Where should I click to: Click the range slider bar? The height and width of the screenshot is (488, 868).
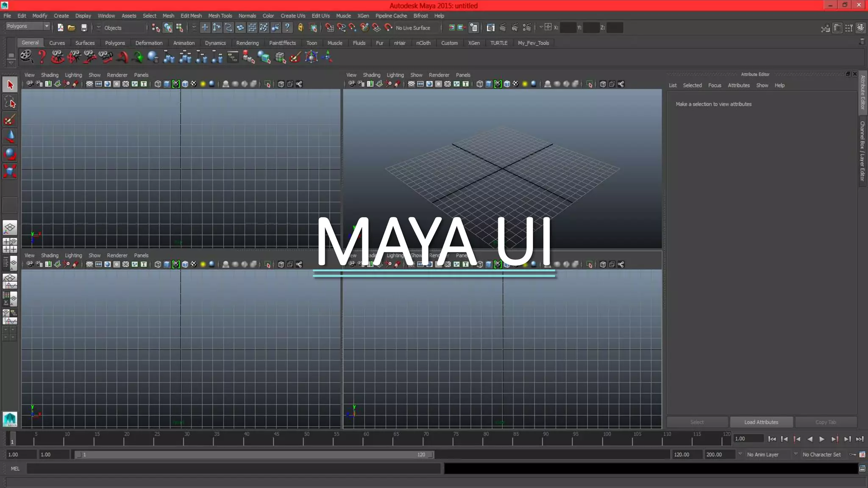click(x=254, y=455)
